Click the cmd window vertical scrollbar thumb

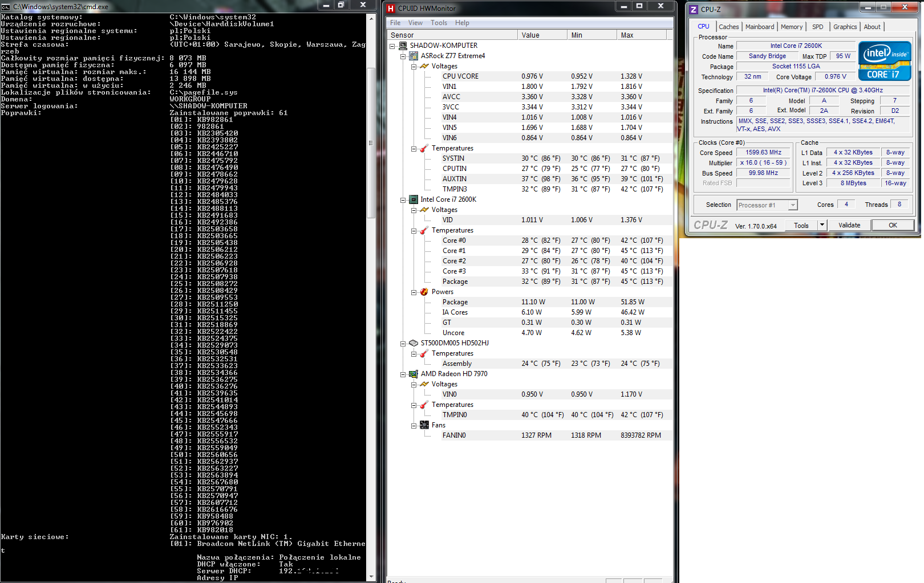point(371,142)
